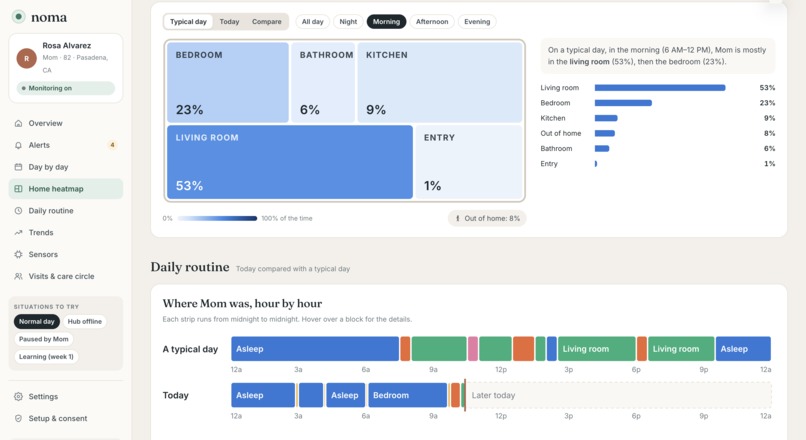Viewport: 806px width, 440px height.
Task: Switch to Compare view
Action: coord(266,22)
